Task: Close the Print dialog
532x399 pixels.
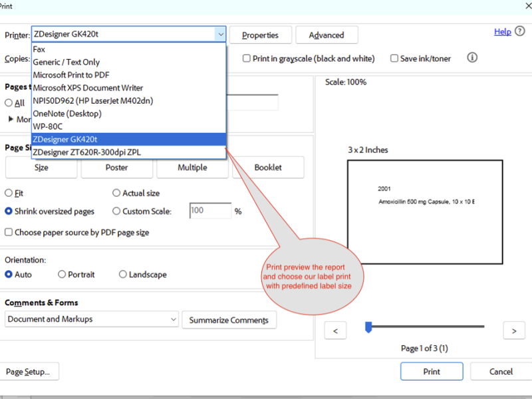Action: click(528, 6)
